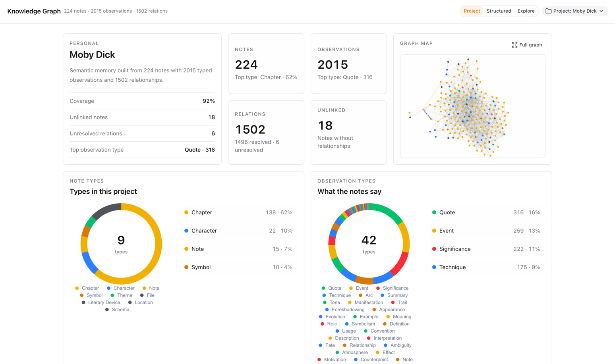Click the Literary Device legend entry

click(101, 302)
